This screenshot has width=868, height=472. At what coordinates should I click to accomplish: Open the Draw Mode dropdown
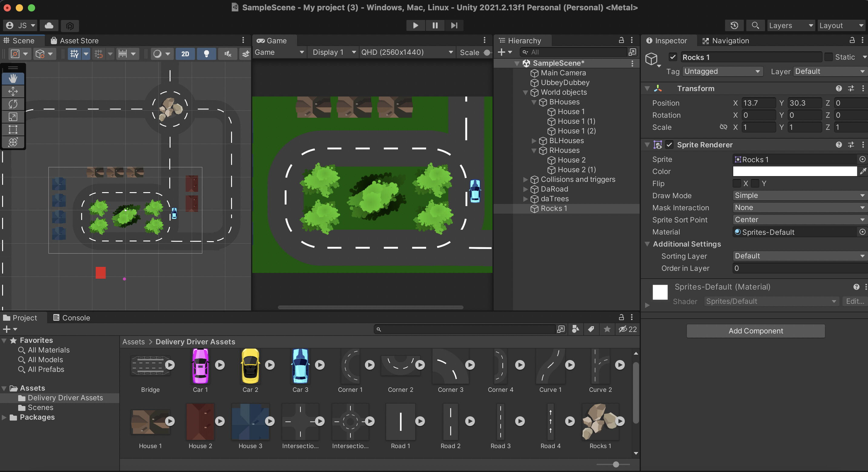point(800,195)
